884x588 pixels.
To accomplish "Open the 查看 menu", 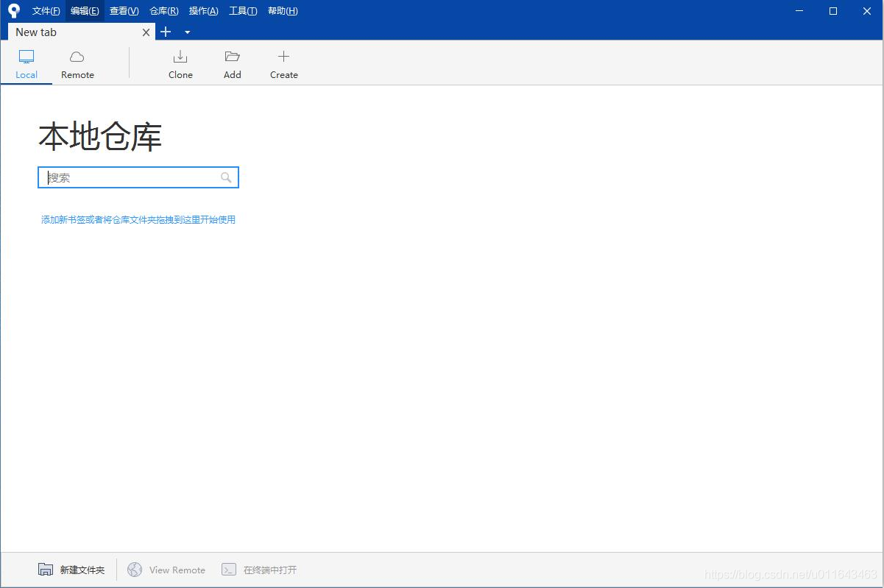I will [x=123, y=10].
